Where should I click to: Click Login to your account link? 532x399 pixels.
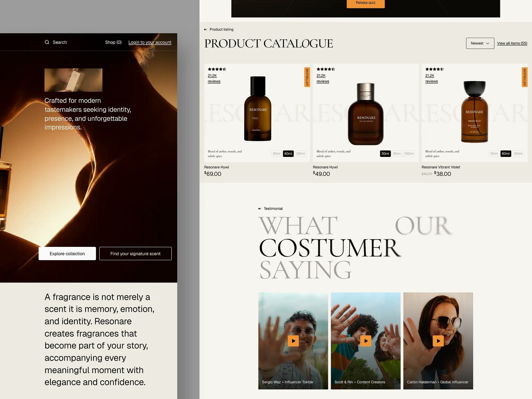[x=150, y=42]
